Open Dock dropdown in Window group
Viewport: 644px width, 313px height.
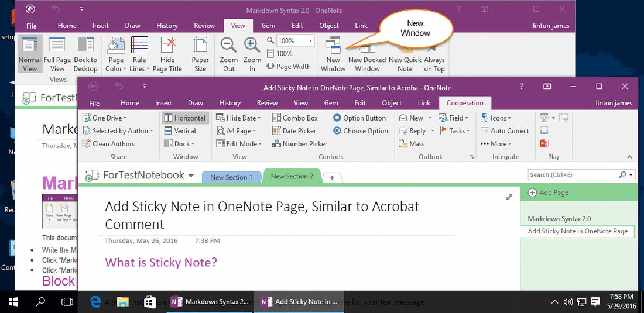click(x=179, y=143)
